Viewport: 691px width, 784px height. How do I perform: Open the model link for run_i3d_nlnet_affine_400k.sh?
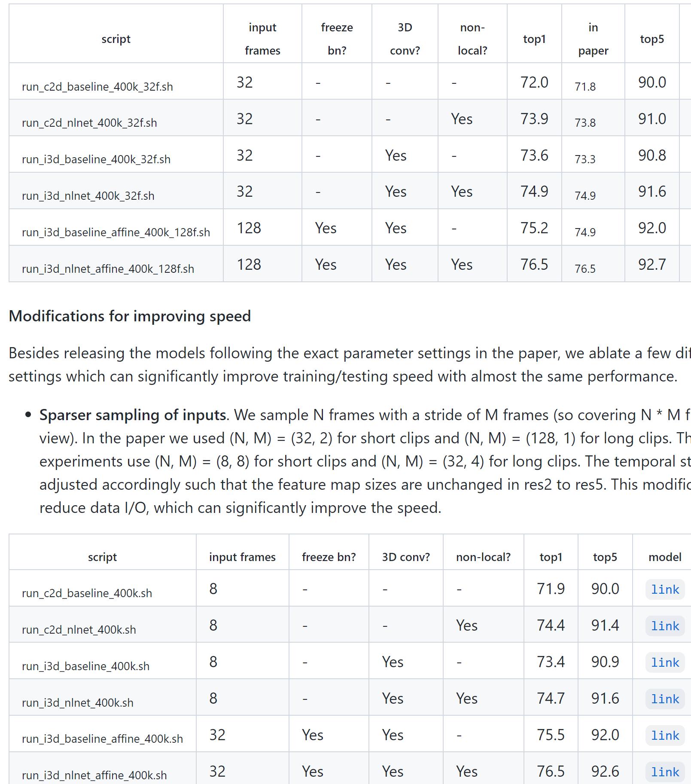[665, 772]
